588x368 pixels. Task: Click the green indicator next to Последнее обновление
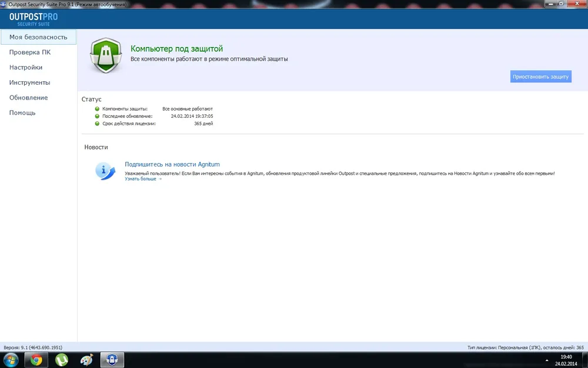(x=97, y=117)
